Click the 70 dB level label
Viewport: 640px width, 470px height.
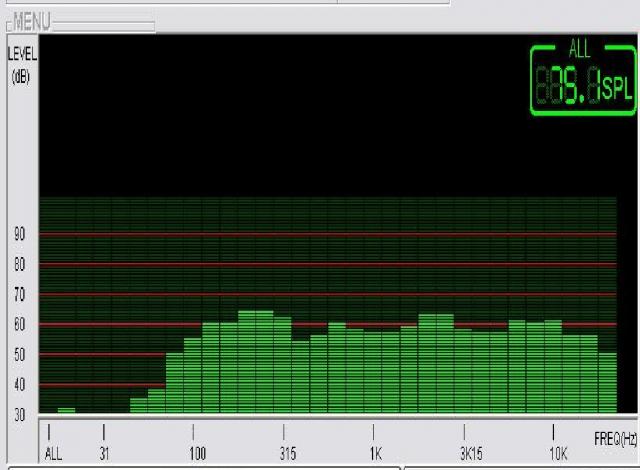coord(19,295)
